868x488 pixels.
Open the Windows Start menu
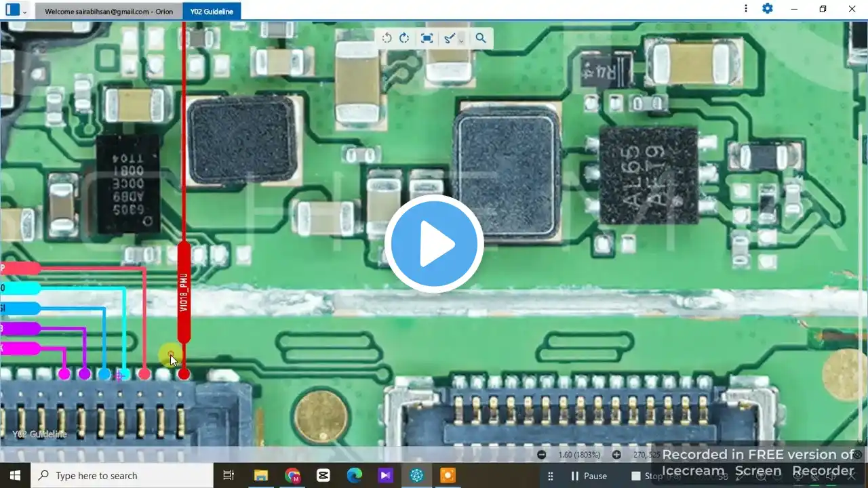(x=15, y=476)
